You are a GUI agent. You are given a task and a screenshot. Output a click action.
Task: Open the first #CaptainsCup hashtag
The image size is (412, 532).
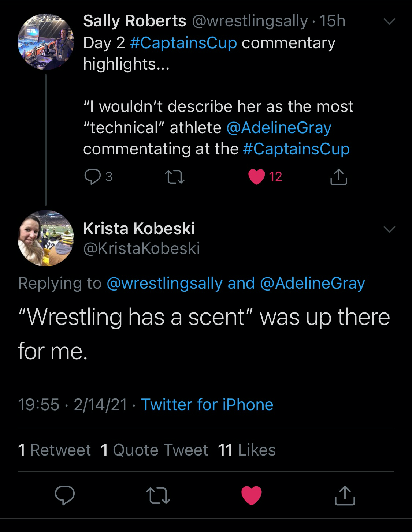coord(183,43)
